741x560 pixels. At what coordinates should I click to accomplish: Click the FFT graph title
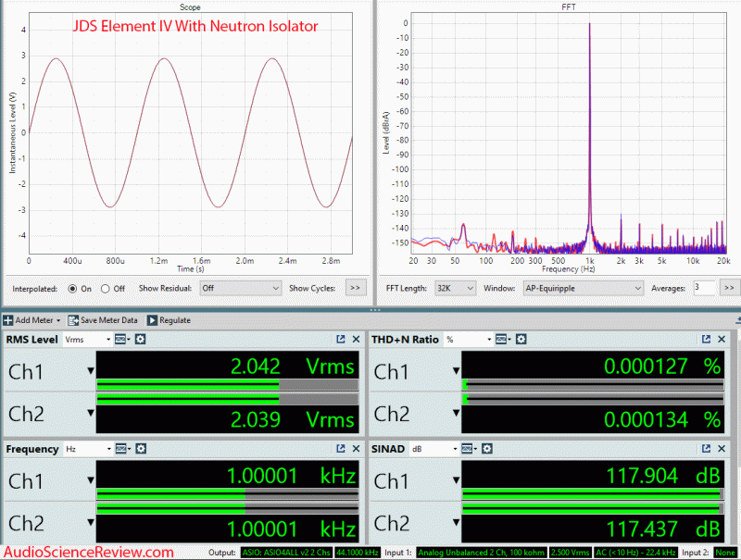[x=569, y=7]
